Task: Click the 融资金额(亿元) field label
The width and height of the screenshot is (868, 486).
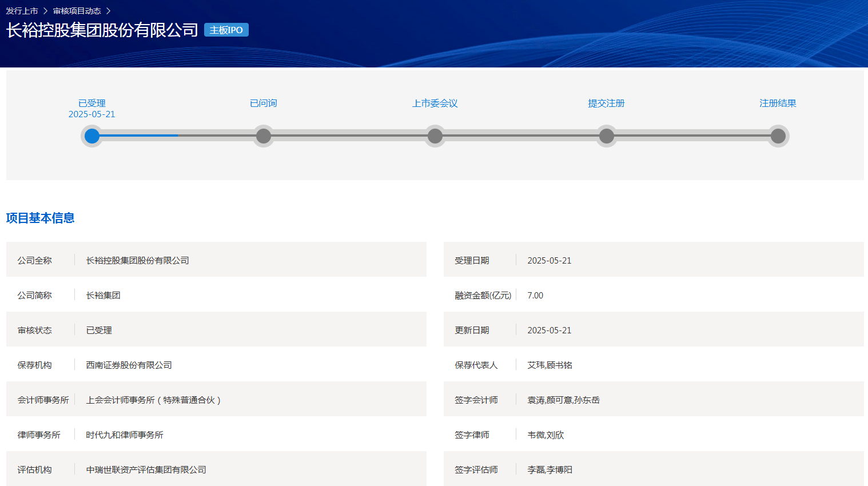Action: [x=483, y=295]
